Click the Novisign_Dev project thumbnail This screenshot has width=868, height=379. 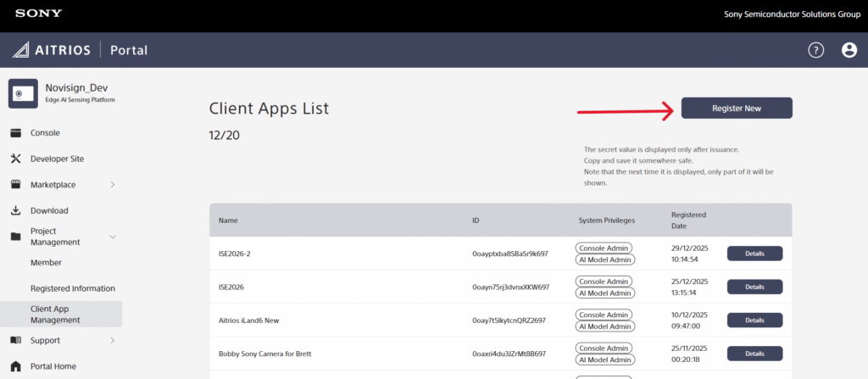pos(23,93)
